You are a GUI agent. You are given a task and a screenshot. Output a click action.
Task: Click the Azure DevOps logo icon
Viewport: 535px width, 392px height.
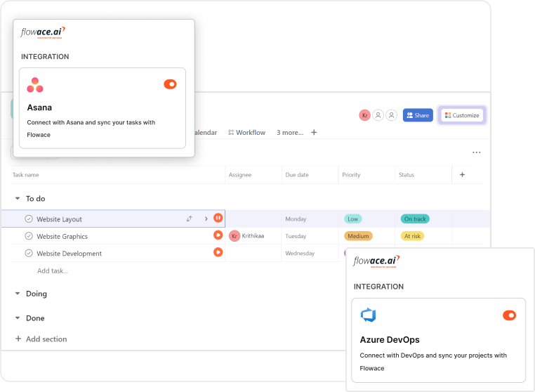tap(368, 315)
